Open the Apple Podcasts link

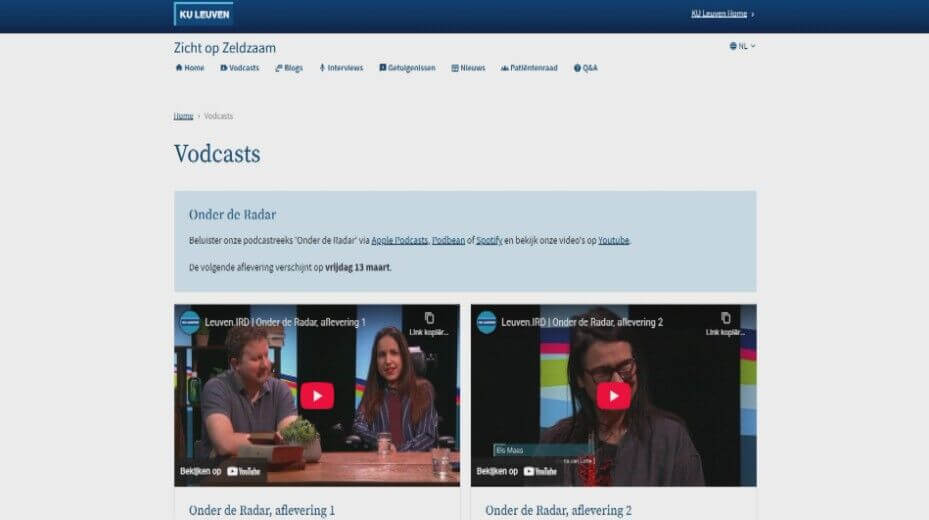[399, 240]
